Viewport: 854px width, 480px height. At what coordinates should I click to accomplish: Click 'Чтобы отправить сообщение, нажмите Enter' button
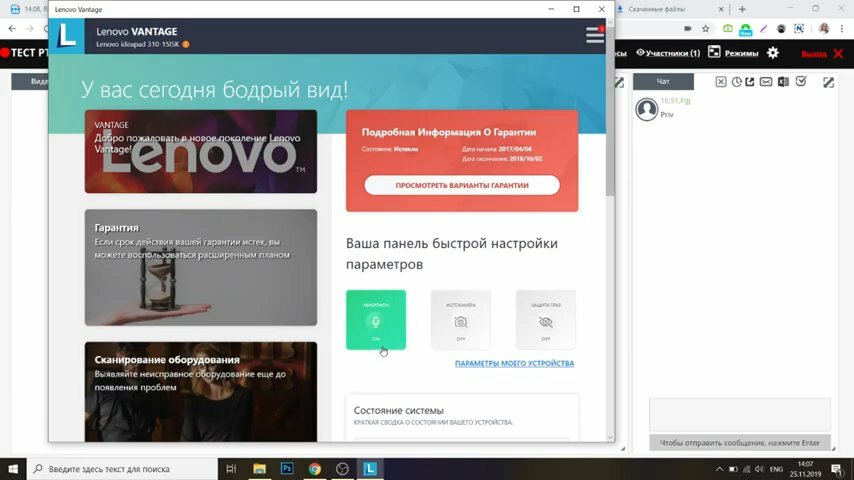point(740,442)
